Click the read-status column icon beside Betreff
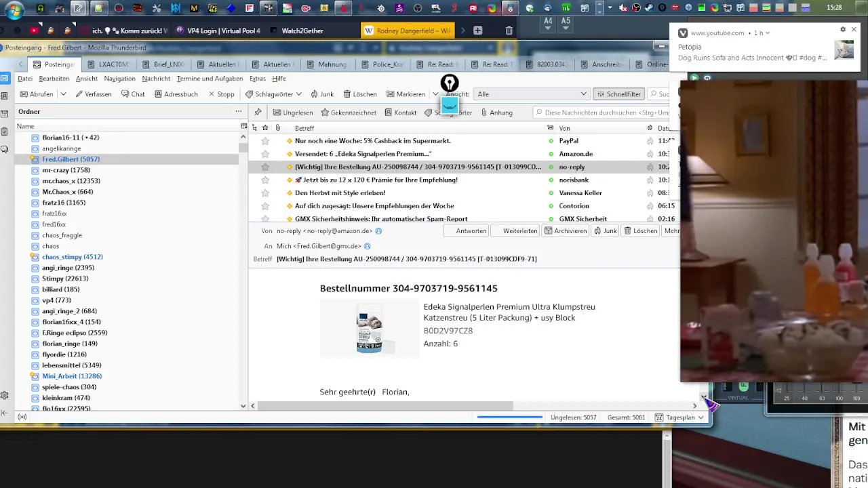 [551, 128]
